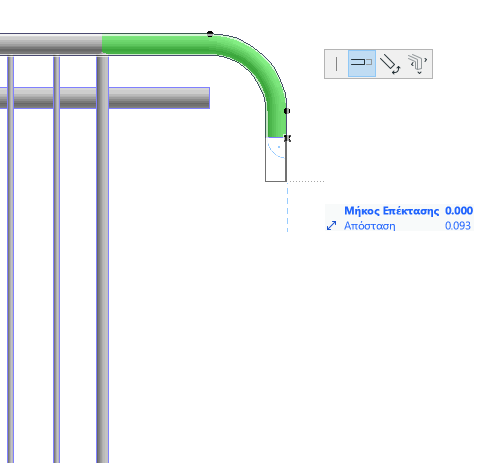Pick the bent multi-rail ending icon

pos(417,63)
